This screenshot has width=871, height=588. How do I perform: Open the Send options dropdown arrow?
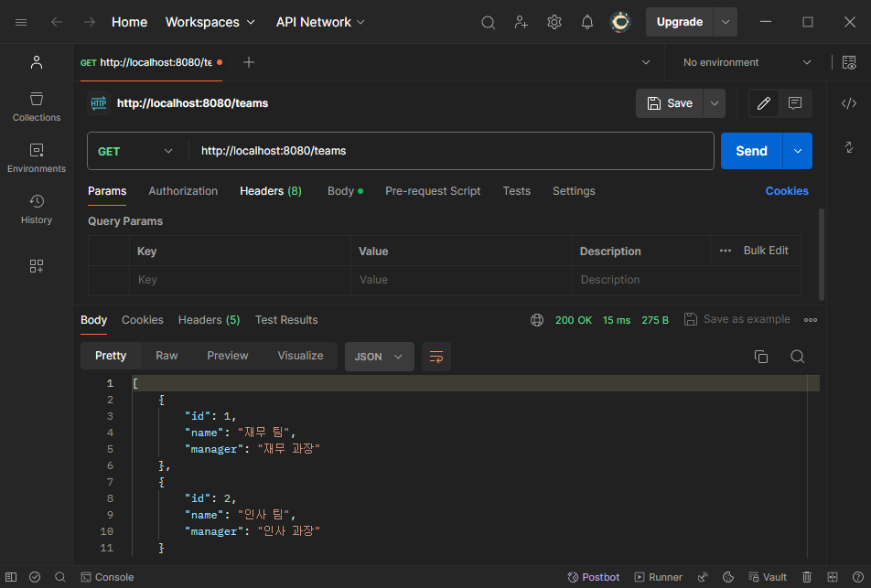(798, 151)
